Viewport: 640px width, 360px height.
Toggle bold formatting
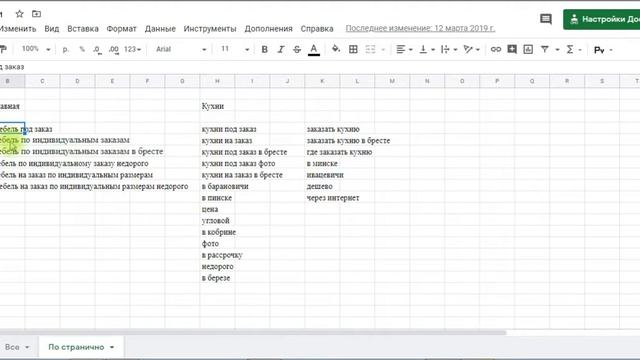(x=264, y=49)
